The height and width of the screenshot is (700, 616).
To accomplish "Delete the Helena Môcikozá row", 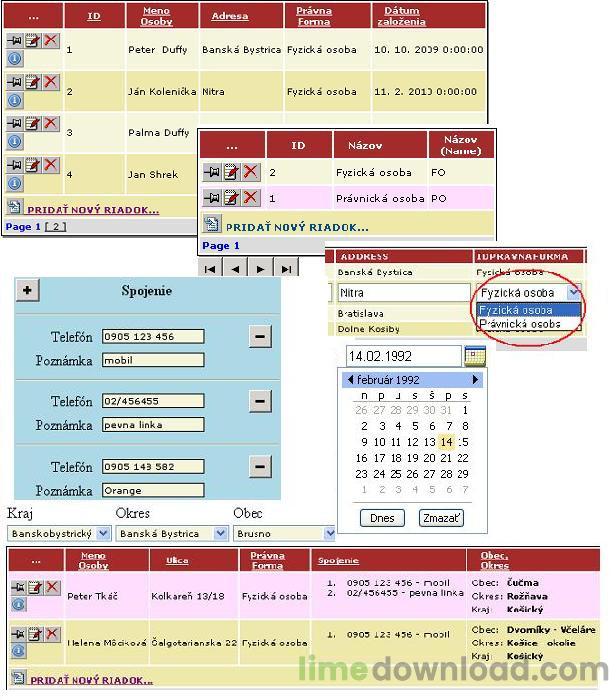I will [53, 633].
